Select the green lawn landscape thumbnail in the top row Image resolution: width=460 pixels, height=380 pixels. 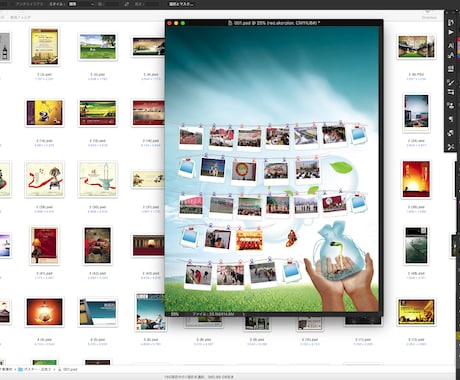[98, 47]
